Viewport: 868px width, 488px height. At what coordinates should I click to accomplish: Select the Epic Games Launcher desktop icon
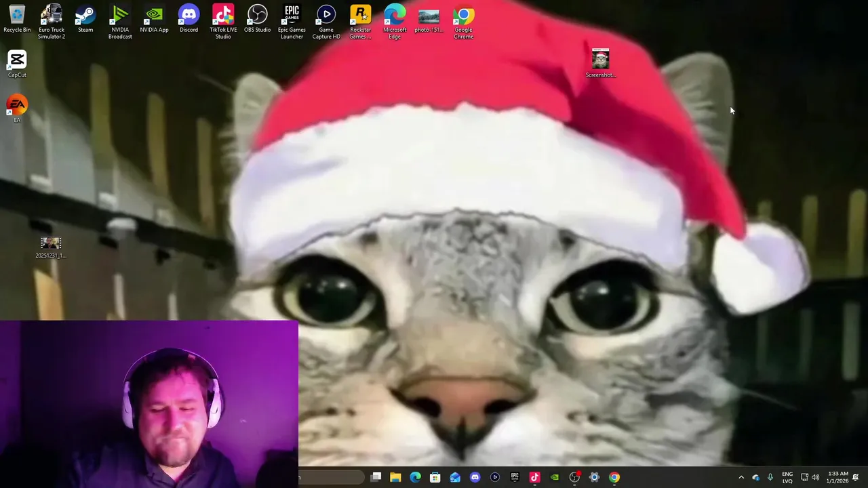click(x=292, y=22)
